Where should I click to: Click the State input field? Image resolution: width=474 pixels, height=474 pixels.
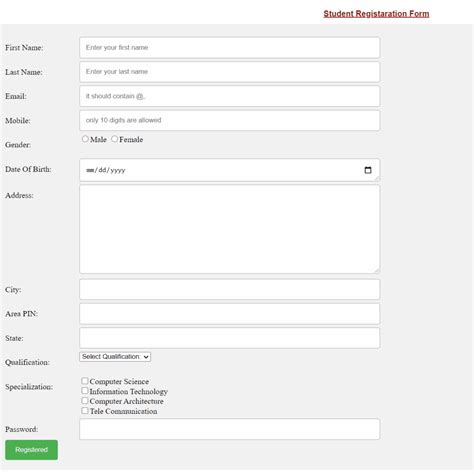pyautogui.click(x=229, y=338)
